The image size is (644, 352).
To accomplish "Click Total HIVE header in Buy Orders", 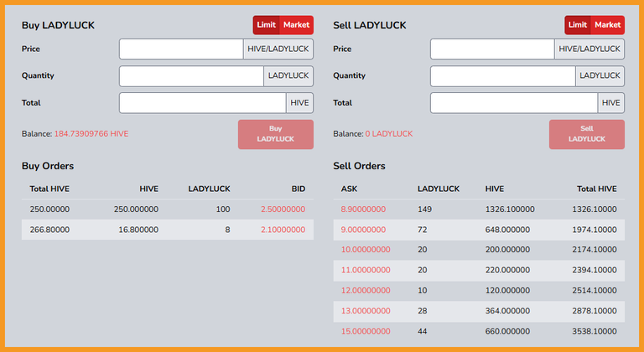I will pos(49,189).
